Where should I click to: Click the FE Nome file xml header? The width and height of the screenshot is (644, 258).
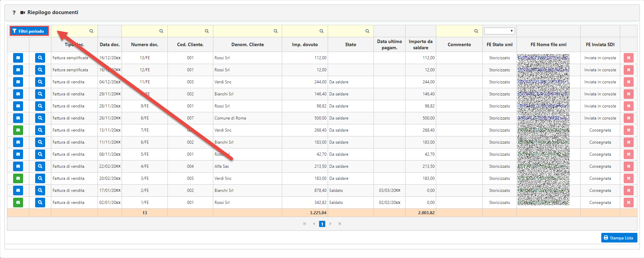pos(549,44)
